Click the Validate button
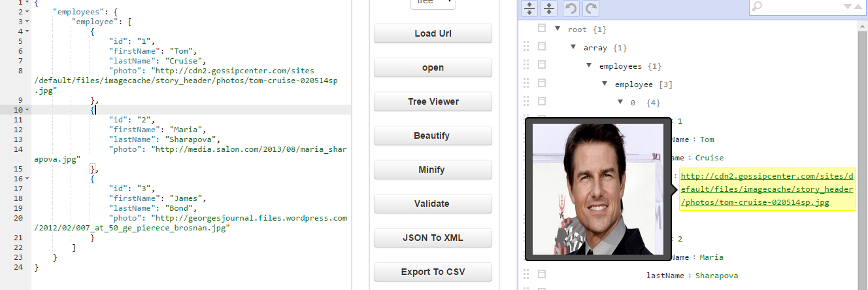 click(x=433, y=204)
